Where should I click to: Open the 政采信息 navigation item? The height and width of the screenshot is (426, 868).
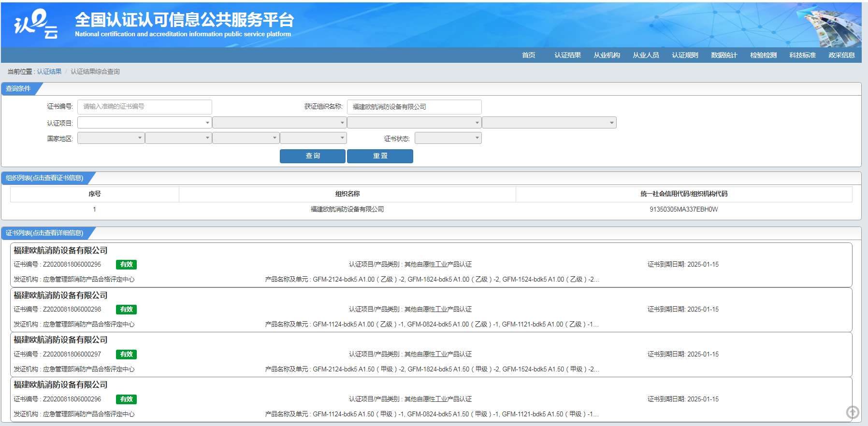pyautogui.click(x=841, y=55)
